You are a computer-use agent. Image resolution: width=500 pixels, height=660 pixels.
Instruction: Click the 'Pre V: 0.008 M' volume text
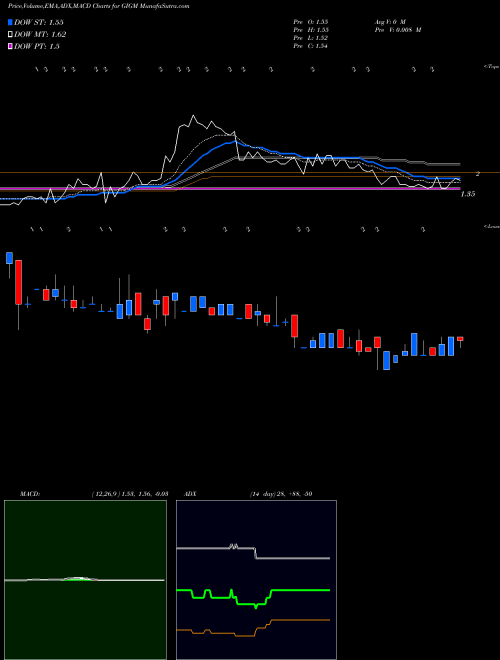coord(397,30)
